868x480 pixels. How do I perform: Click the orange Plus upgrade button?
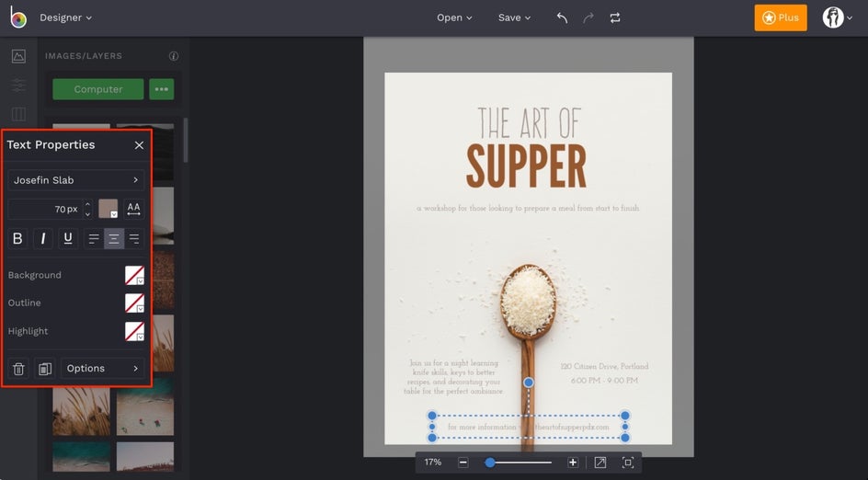pos(780,17)
